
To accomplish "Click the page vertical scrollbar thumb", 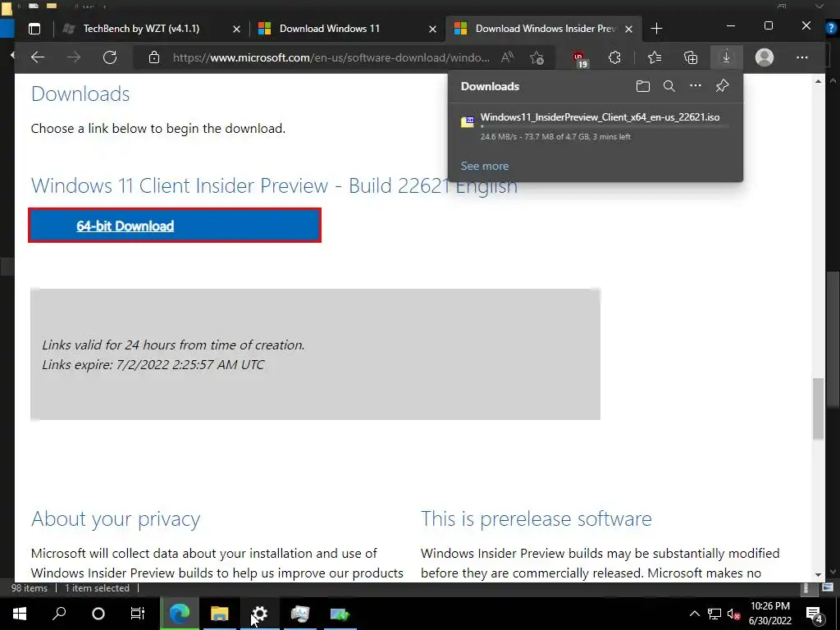I will click(x=818, y=409).
